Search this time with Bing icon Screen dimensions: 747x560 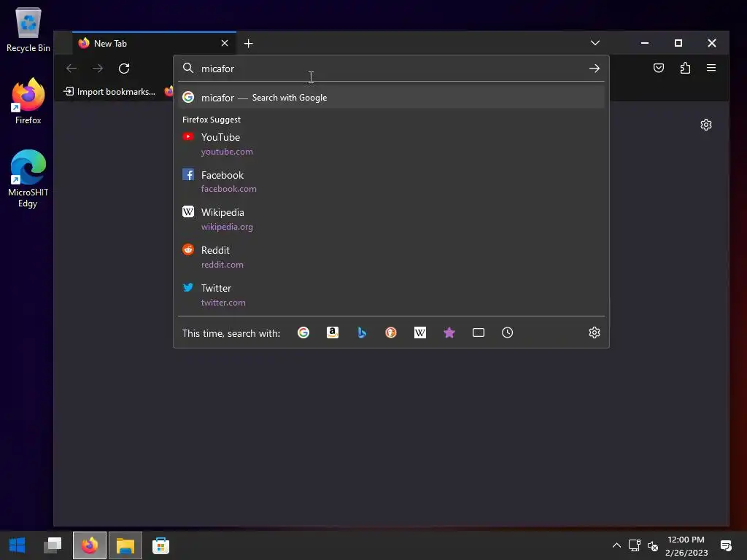click(x=362, y=332)
